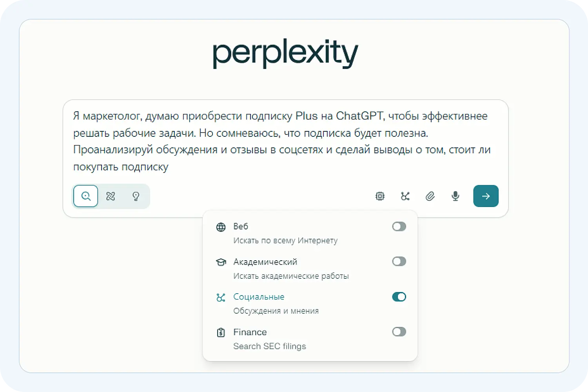588x392 pixels.
Task: Open Deep Research mode icon
Action: (111, 196)
